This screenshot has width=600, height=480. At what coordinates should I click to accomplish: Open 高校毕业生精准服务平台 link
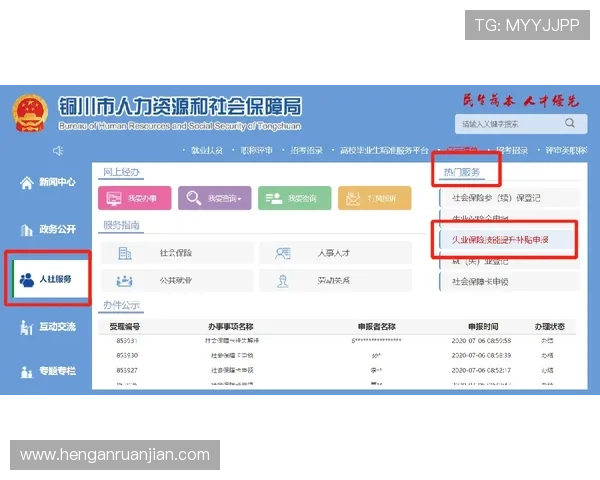point(384,150)
